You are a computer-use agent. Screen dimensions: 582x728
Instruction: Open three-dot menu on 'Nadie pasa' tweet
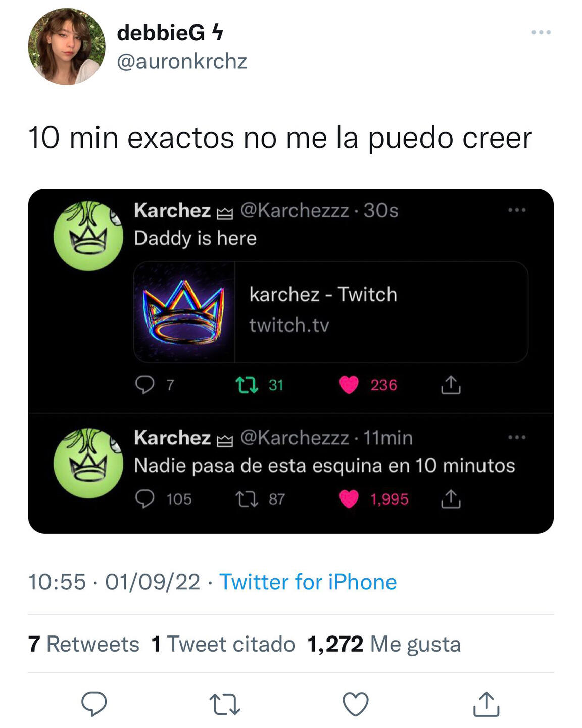click(x=517, y=438)
